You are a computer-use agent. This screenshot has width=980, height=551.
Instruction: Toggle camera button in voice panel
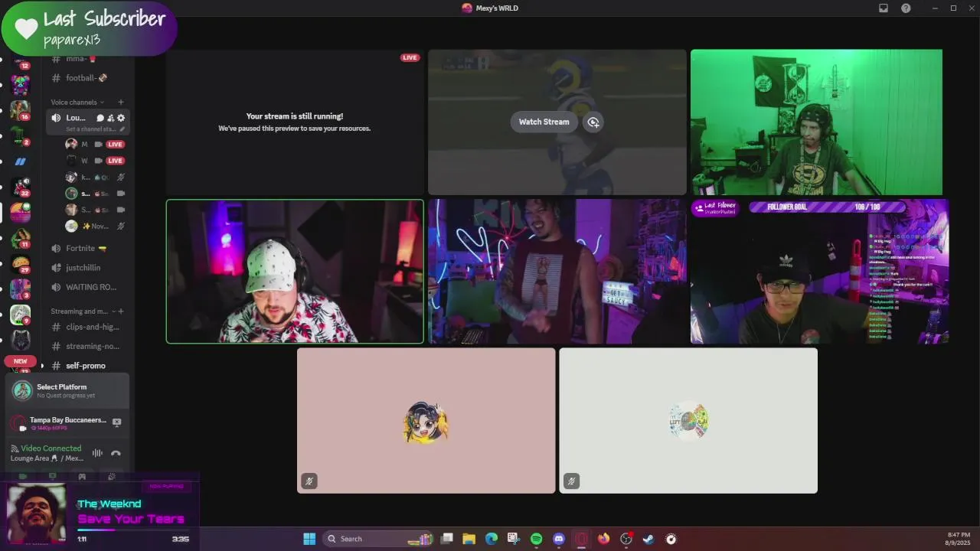click(x=23, y=476)
